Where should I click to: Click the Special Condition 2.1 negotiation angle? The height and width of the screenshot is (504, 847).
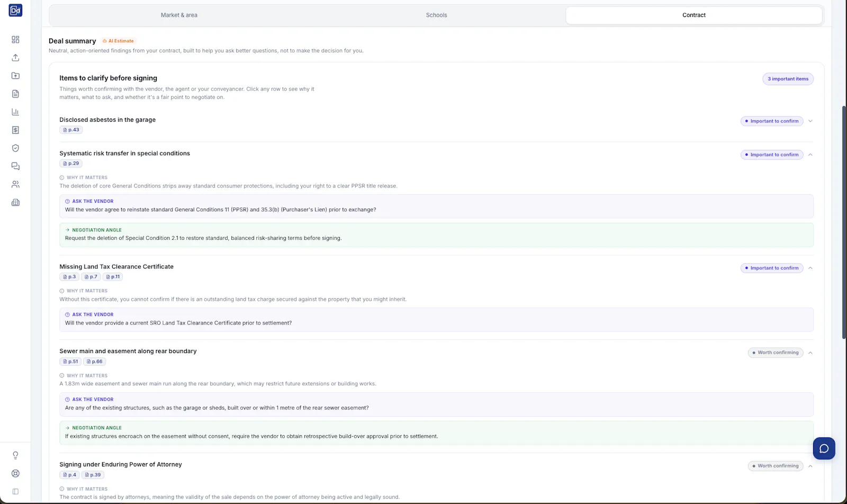coord(203,238)
